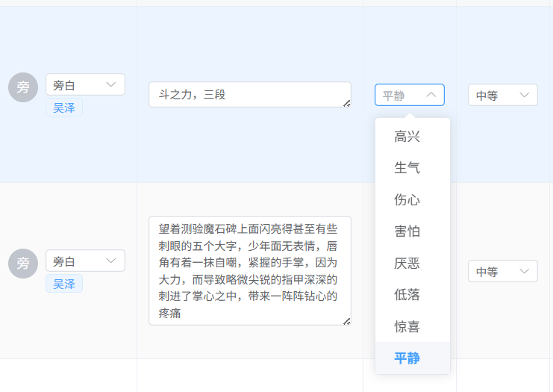The height and width of the screenshot is (392, 553).
Task: Click the 吴泽 tag in the highlighted row
Action: (64, 108)
